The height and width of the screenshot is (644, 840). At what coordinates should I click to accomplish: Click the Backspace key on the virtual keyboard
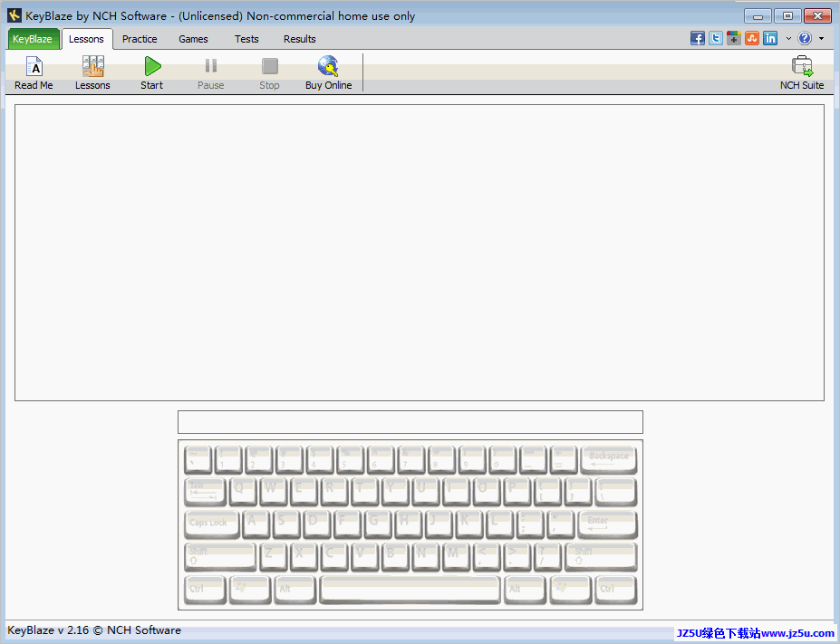(x=609, y=460)
